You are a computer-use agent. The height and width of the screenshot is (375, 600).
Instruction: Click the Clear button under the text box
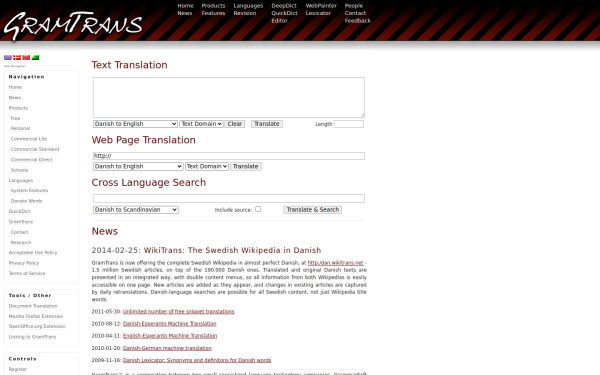[235, 124]
